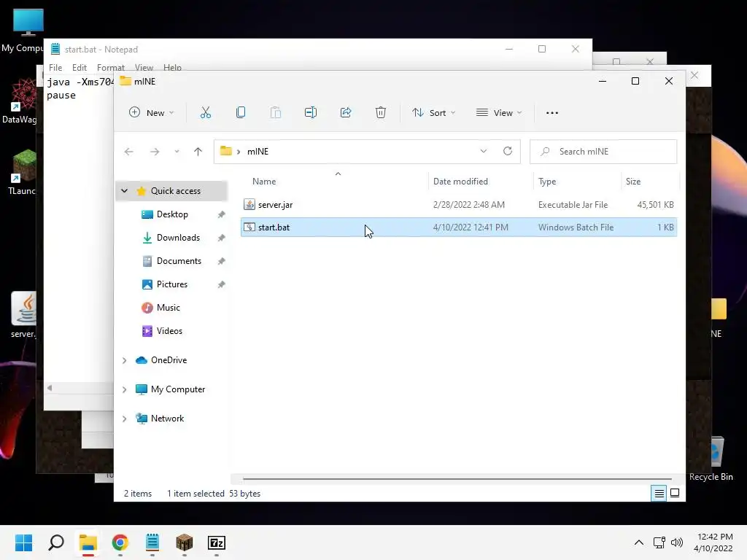Select Desktop in Quick access
Image resolution: width=747 pixels, height=560 pixels.
point(172,214)
